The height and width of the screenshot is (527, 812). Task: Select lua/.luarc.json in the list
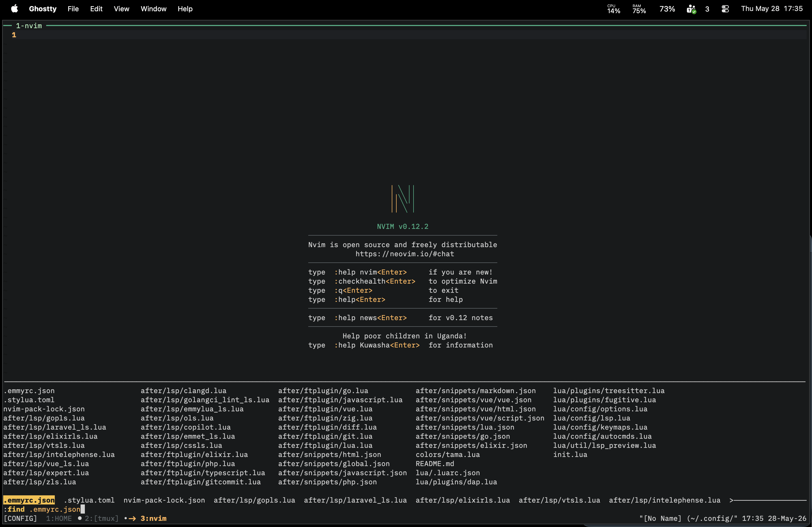[x=448, y=473]
